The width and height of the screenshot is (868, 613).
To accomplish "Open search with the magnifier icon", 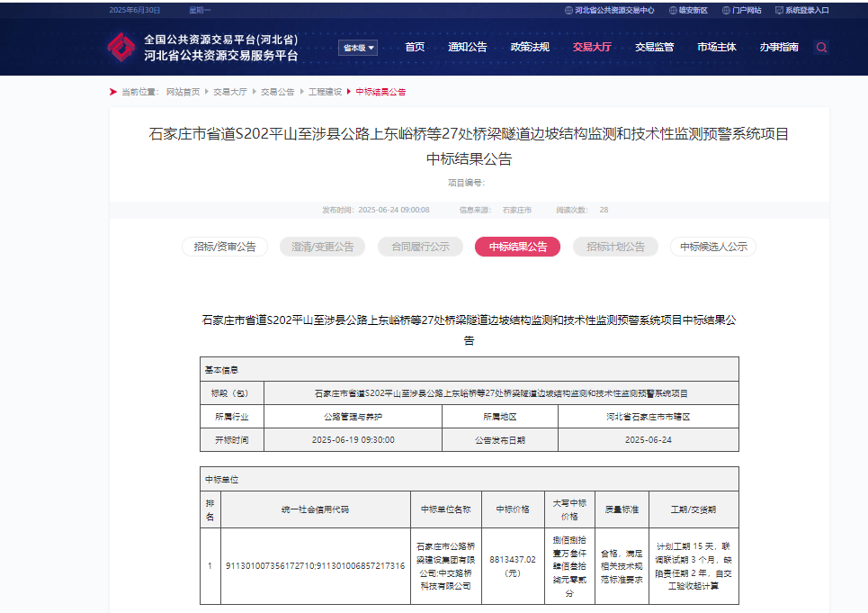I will tap(821, 48).
